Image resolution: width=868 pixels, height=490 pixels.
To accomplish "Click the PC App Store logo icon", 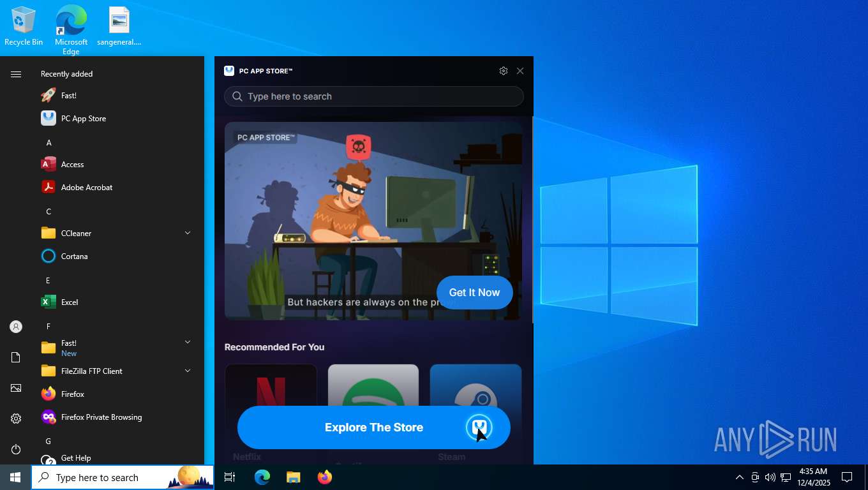I will click(229, 71).
